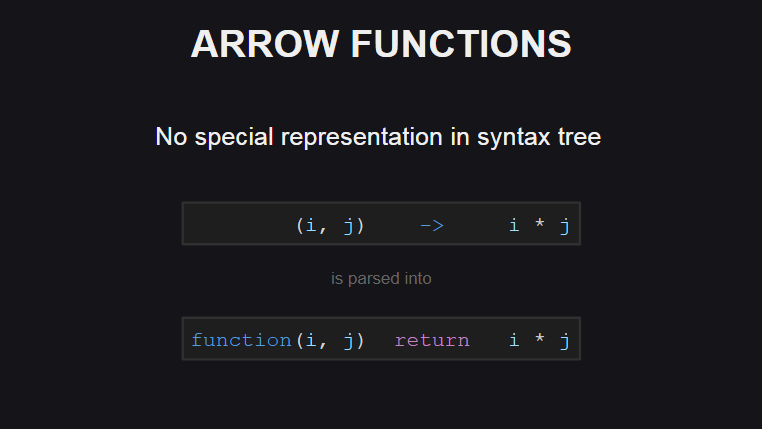Viewport: 762px width, 429px height.
Task: Click 'i * j' expression in bottom code box
Action: (x=539, y=340)
